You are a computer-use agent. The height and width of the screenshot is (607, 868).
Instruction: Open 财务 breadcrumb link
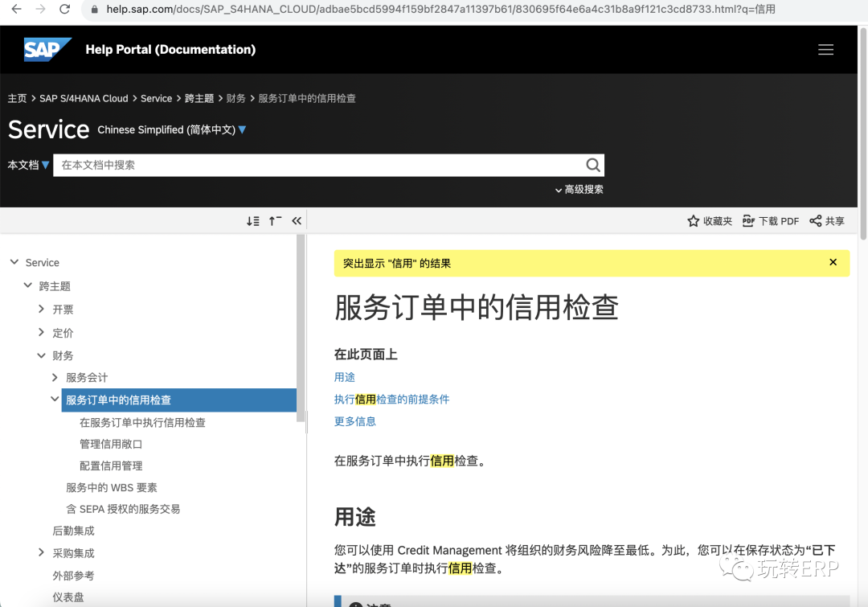(235, 99)
